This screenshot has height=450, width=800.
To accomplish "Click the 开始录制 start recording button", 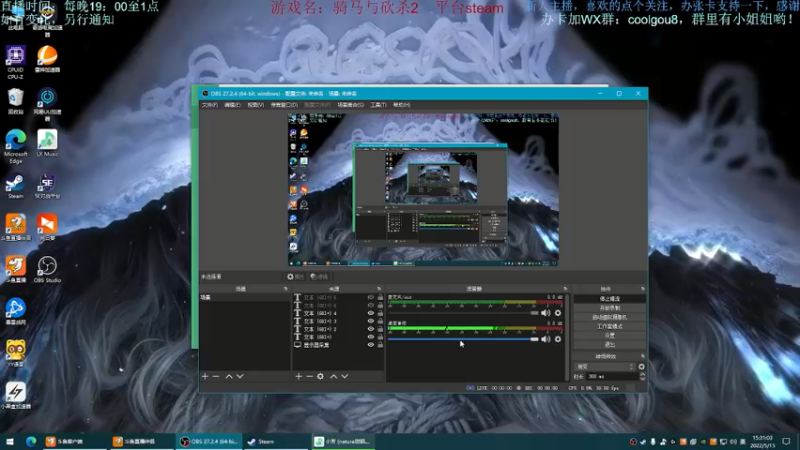I will pyautogui.click(x=610, y=308).
